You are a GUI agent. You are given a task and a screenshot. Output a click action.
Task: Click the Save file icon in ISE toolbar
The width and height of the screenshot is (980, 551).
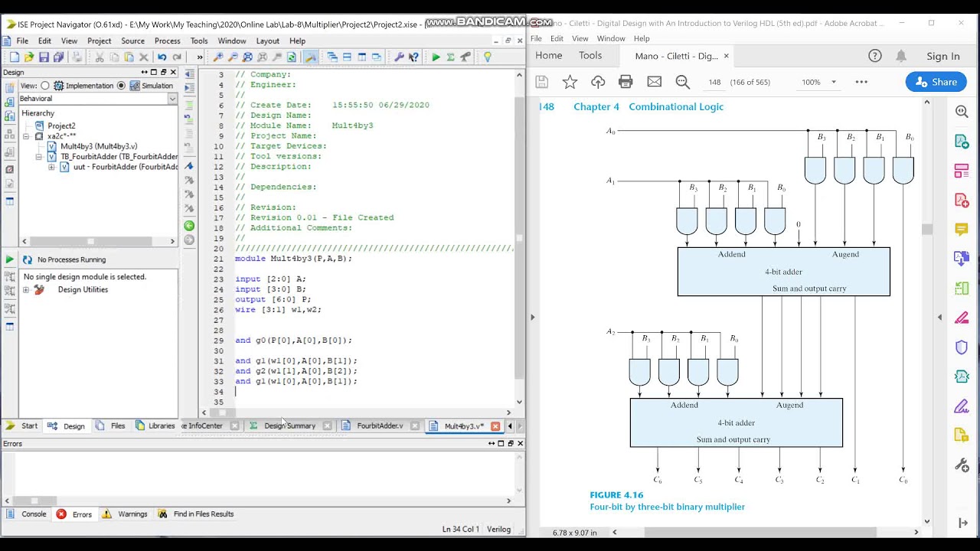click(44, 57)
